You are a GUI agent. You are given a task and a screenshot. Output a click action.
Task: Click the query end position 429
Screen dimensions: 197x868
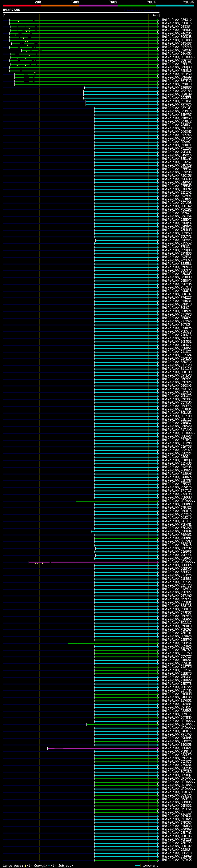pos(155,15)
